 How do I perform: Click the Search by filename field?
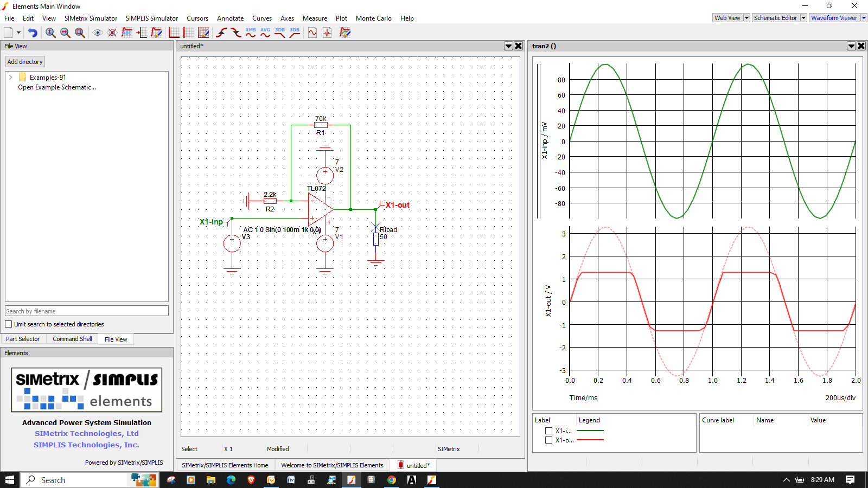tap(87, 311)
